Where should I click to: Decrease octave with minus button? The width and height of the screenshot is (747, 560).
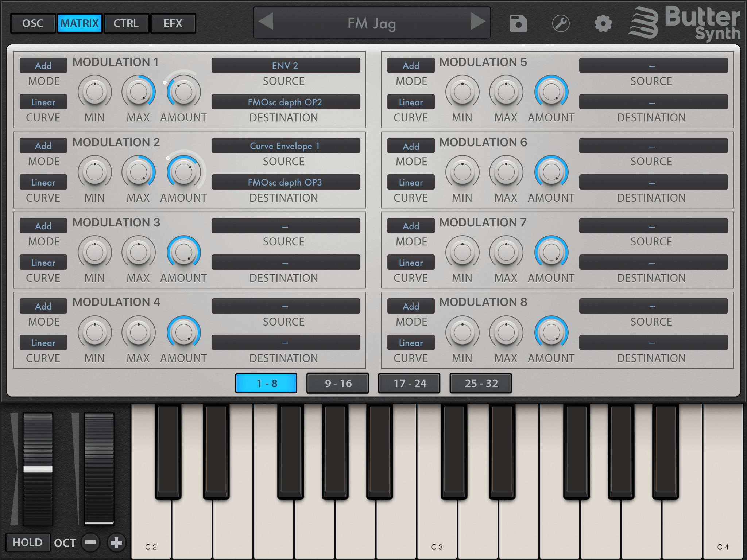(90, 542)
